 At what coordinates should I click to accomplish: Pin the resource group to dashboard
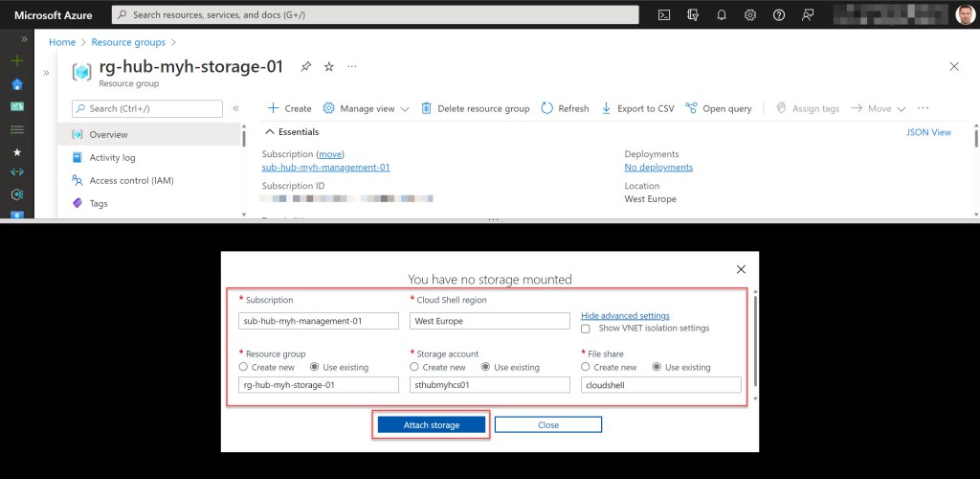pyautogui.click(x=306, y=66)
